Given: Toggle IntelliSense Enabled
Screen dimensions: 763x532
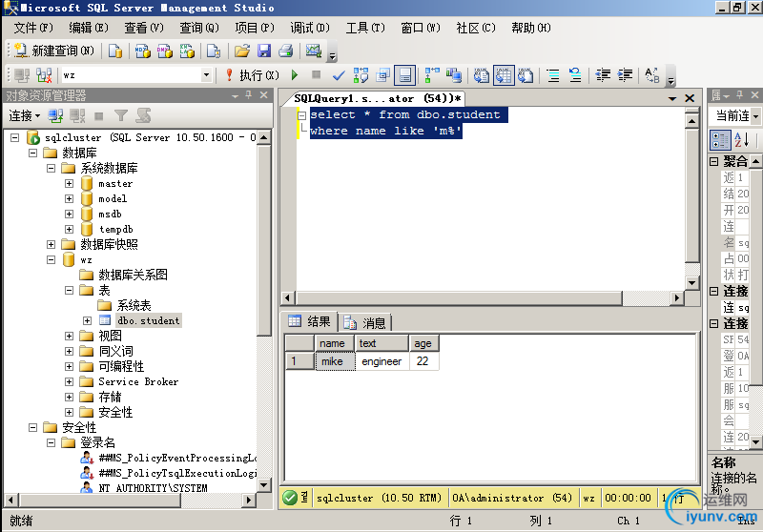Looking at the screenshot, I should (404, 75).
